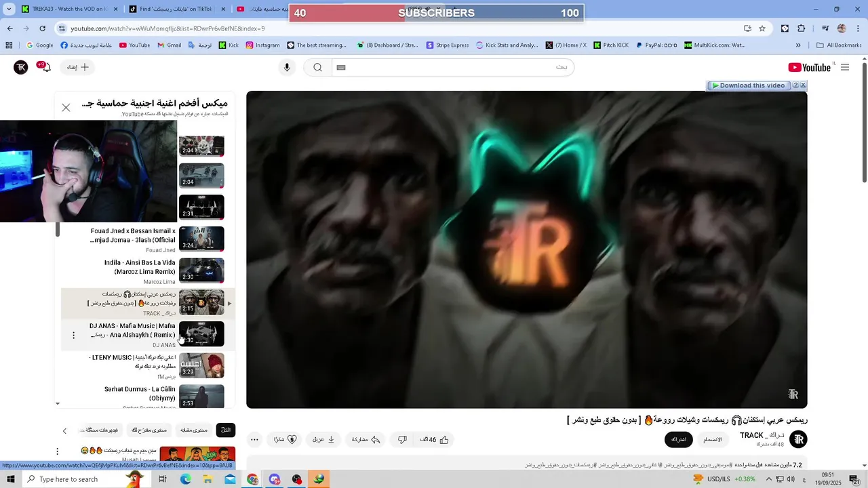Viewport: 868px width, 488px height.
Task: Dislike the video with thumbs down
Action: (402, 440)
